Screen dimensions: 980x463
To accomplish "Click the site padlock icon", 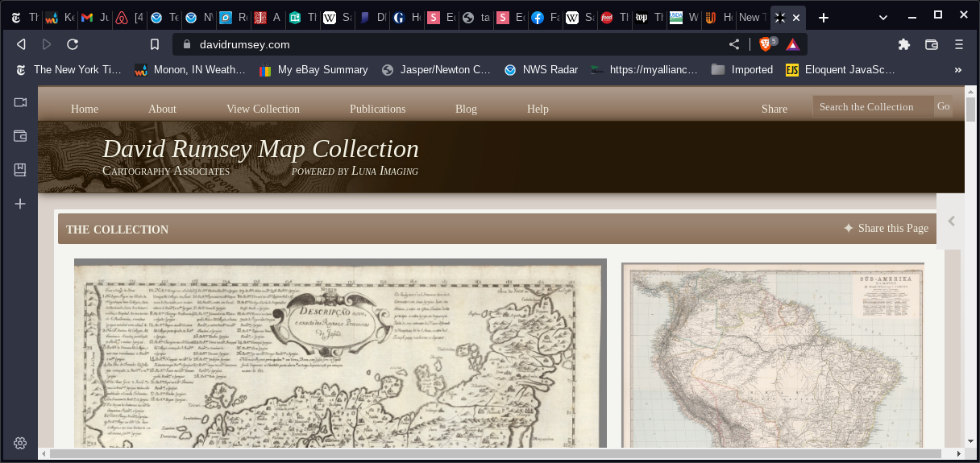I will point(186,44).
